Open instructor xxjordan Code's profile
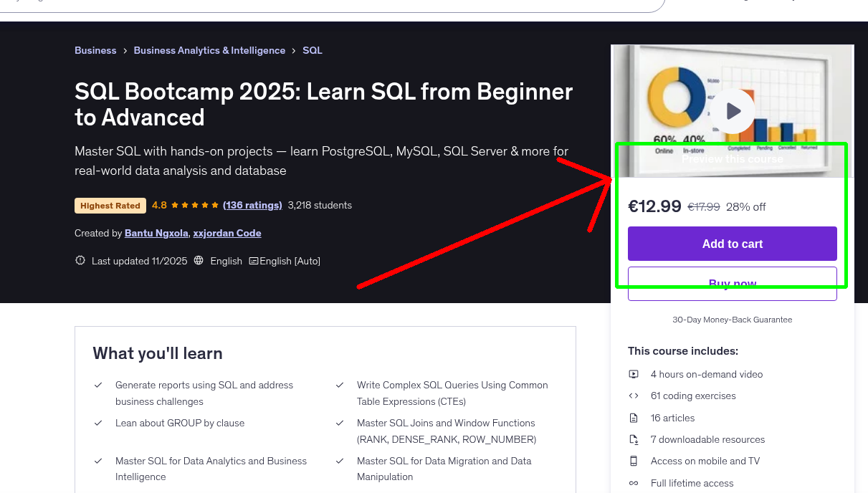868x493 pixels. tap(226, 233)
